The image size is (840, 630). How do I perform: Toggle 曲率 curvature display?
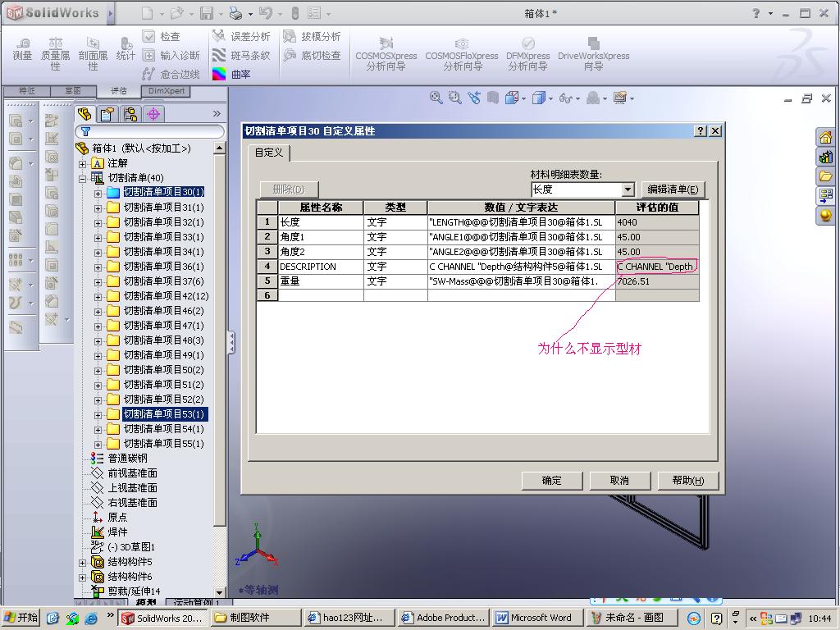pos(231,74)
